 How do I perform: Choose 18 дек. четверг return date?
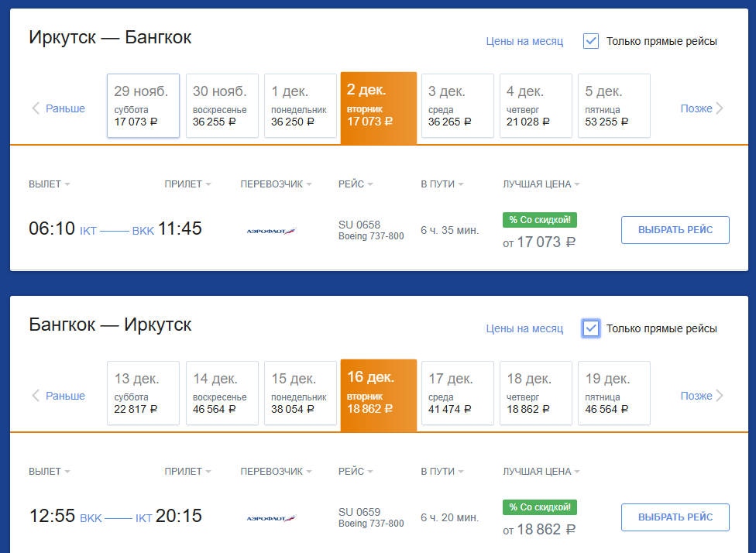[536, 393]
